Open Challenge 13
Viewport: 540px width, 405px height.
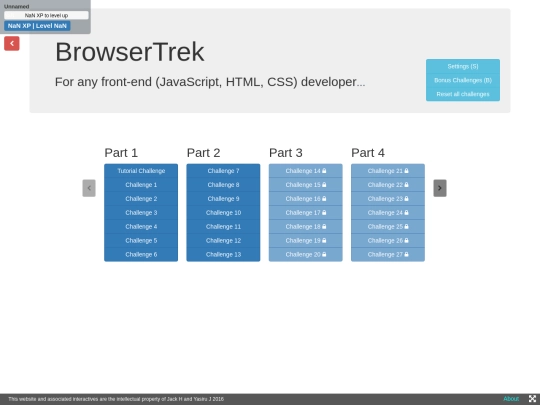[x=223, y=255]
